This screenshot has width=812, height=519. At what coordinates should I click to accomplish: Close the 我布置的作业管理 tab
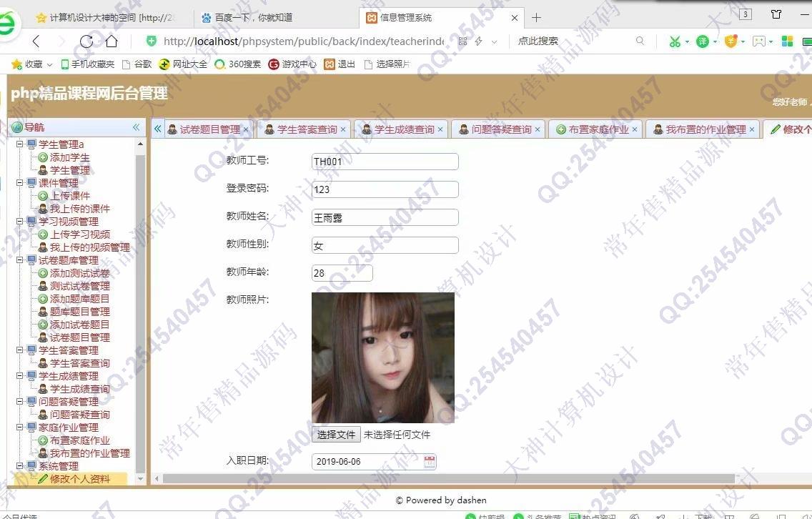tap(752, 129)
